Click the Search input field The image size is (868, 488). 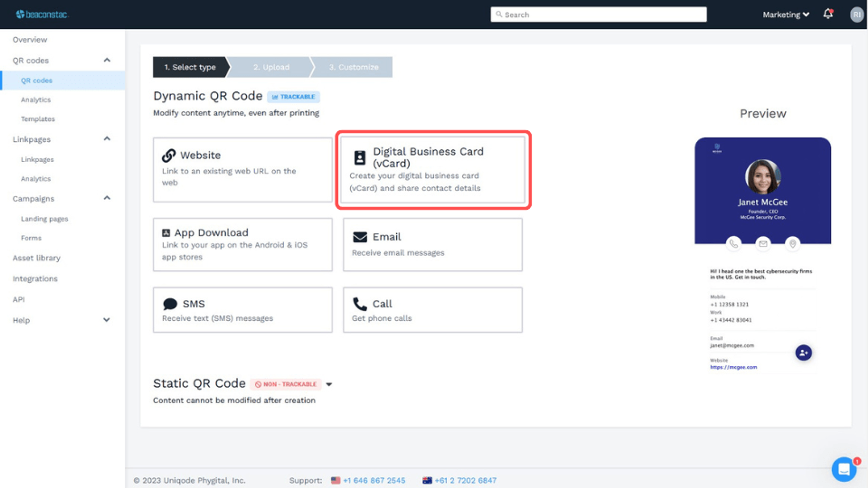598,14
